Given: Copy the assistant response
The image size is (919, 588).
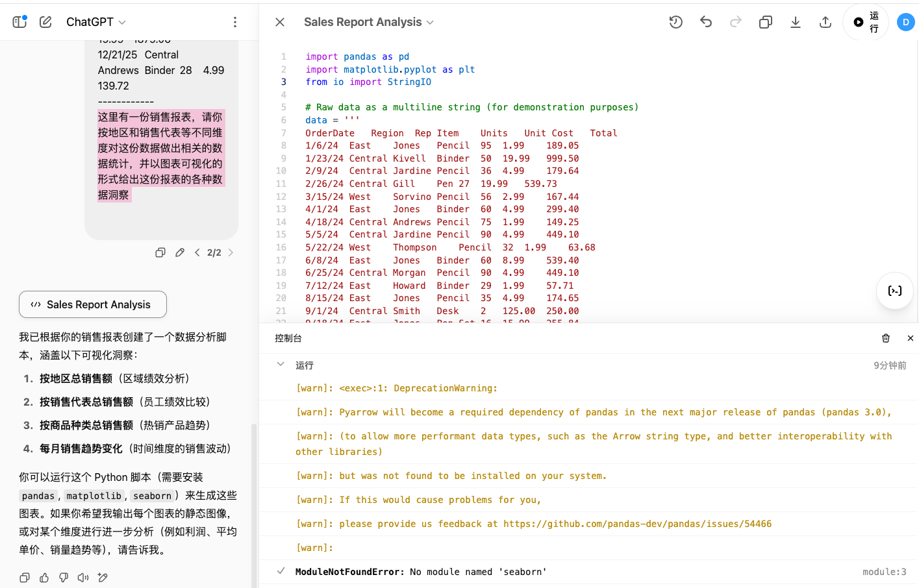Looking at the screenshot, I should tap(25, 578).
